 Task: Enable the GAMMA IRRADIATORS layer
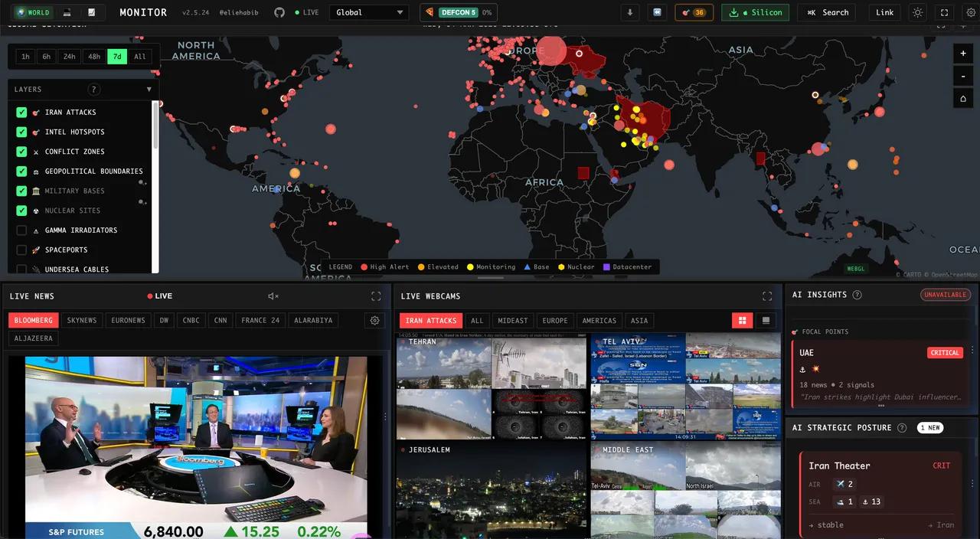tap(21, 230)
